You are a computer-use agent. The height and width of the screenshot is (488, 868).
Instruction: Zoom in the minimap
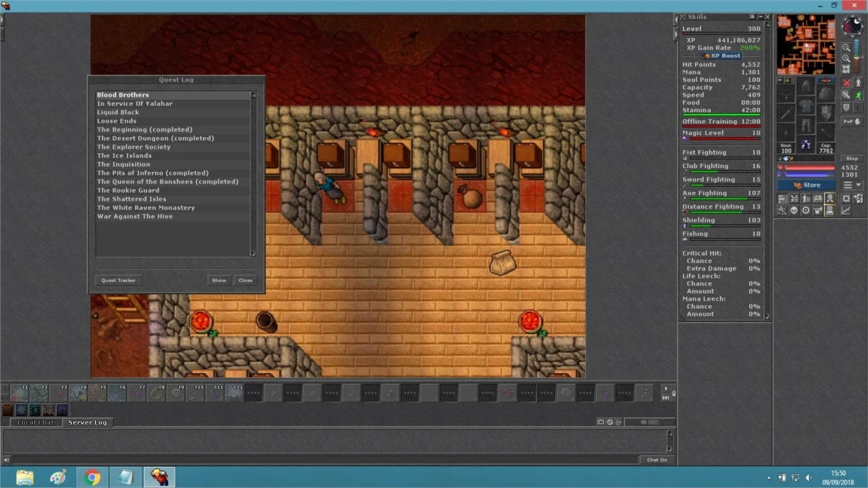coord(846,59)
